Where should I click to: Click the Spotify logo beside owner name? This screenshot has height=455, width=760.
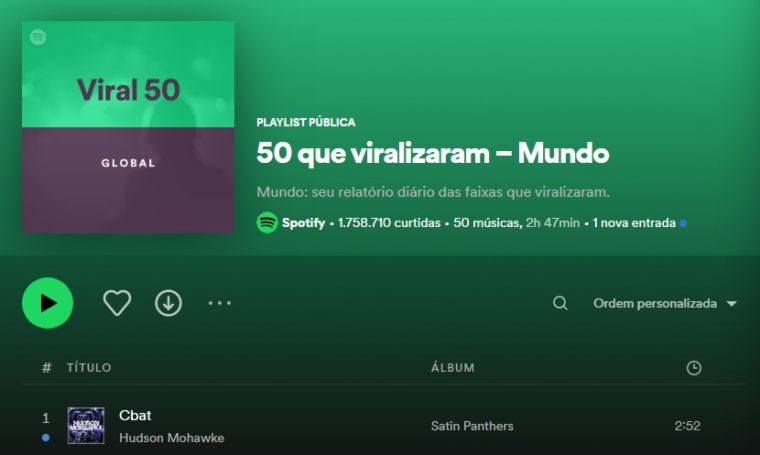[x=267, y=222]
